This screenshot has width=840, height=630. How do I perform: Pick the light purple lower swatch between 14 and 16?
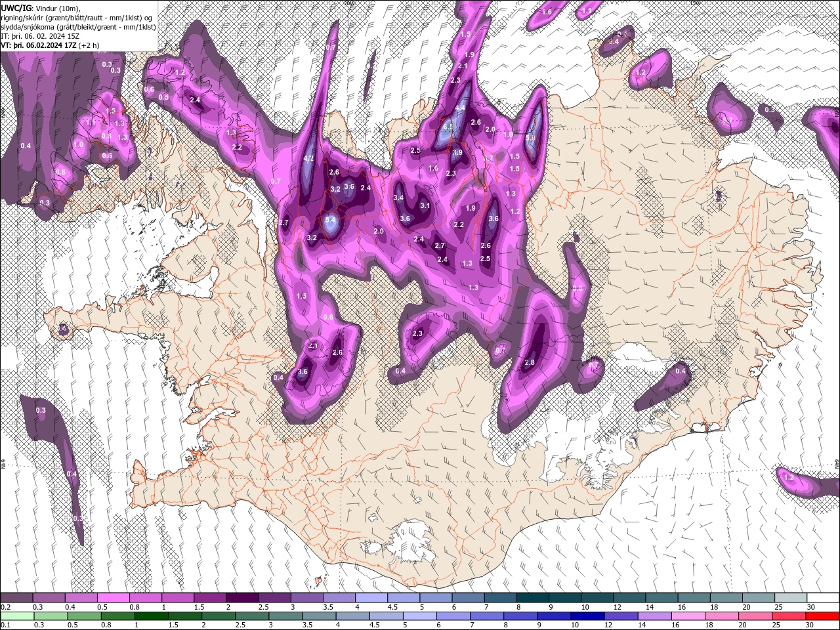point(654,616)
